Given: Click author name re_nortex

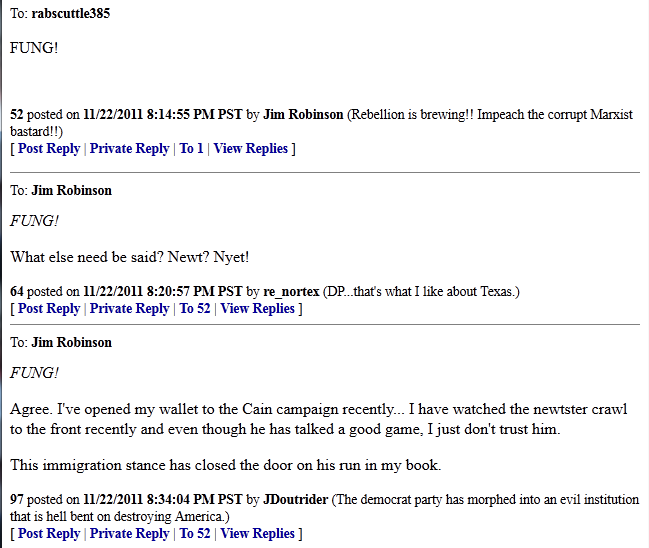Looking at the screenshot, I should click(291, 292).
